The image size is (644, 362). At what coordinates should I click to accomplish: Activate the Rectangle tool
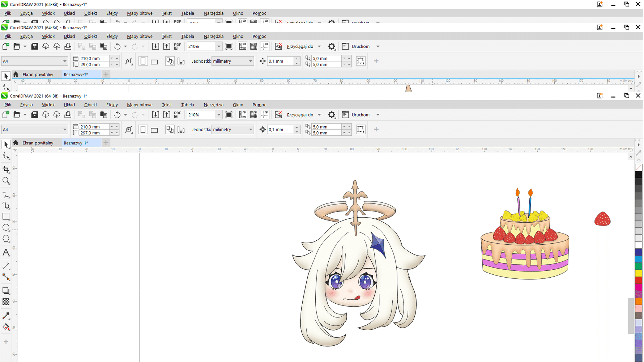point(6,216)
